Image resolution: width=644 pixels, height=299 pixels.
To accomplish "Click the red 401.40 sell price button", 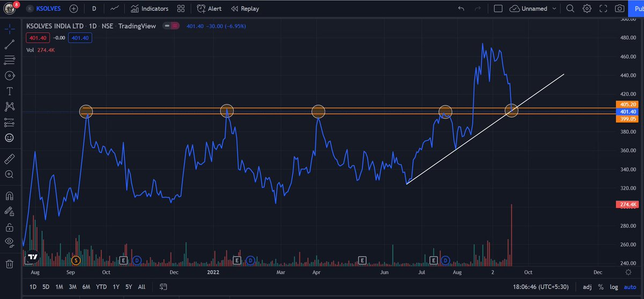I will pos(38,38).
